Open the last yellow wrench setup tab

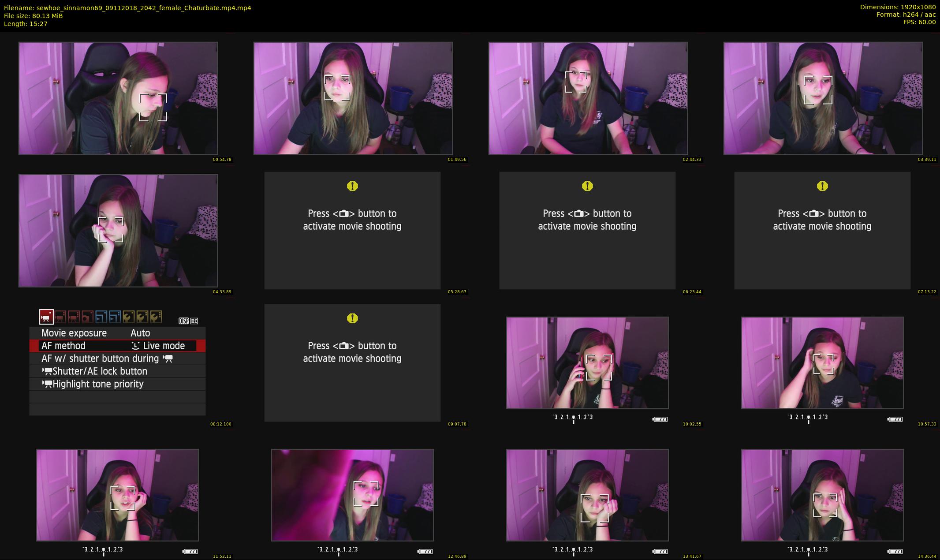click(x=156, y=317)
